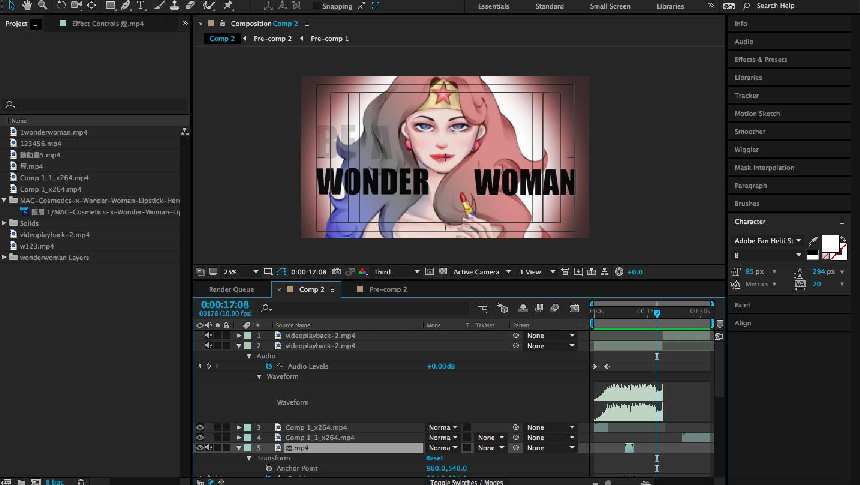
Task: Click Toggle Switches / Modes button
Action: [466, 482]
